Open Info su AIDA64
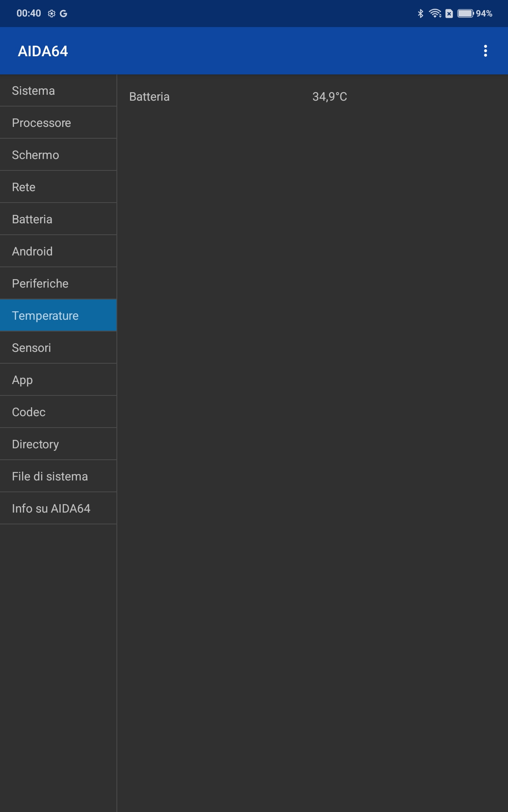 point(58,508)
